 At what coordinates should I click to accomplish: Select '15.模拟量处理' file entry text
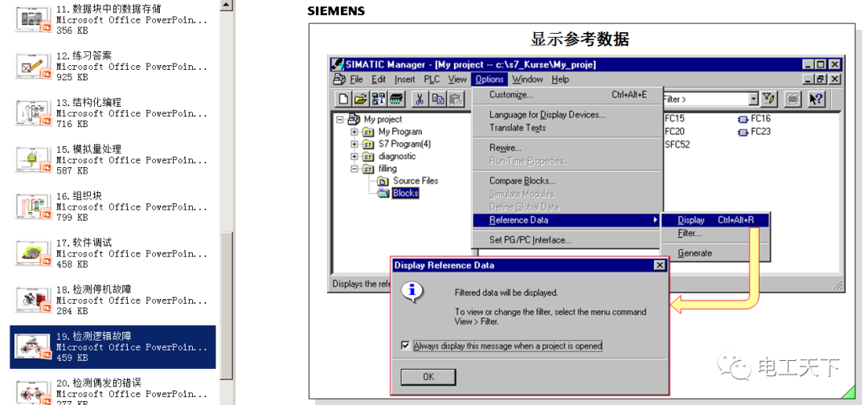click(133, 160)
